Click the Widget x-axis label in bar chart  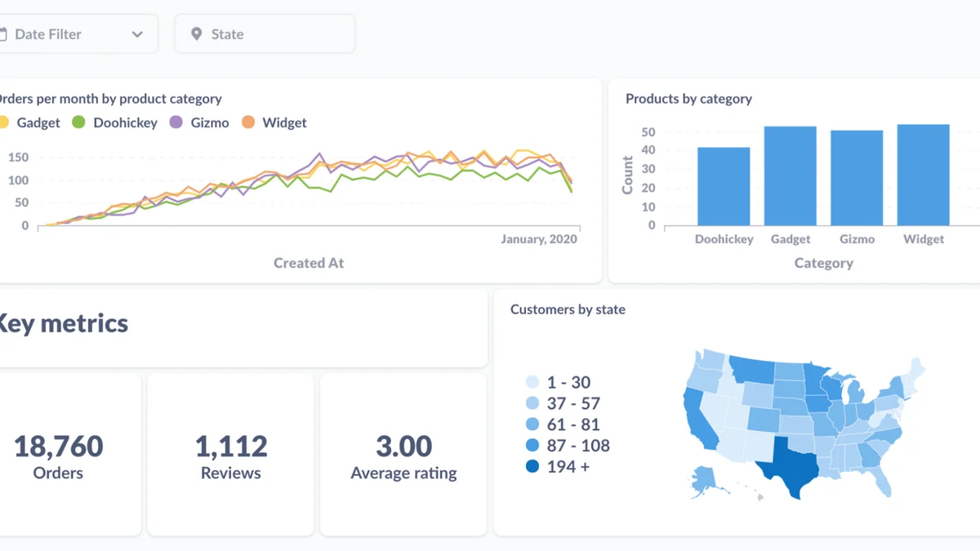(x=924, y=239)
